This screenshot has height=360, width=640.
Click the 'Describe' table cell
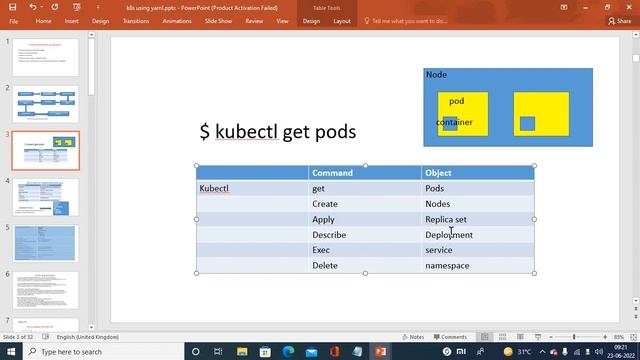click(365, 235)
